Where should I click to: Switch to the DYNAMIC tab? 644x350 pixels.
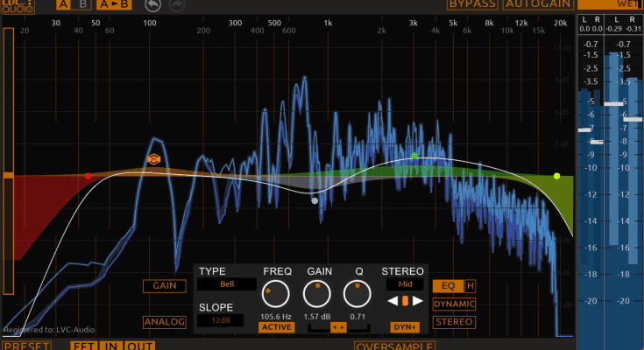[x=454, y=304]
